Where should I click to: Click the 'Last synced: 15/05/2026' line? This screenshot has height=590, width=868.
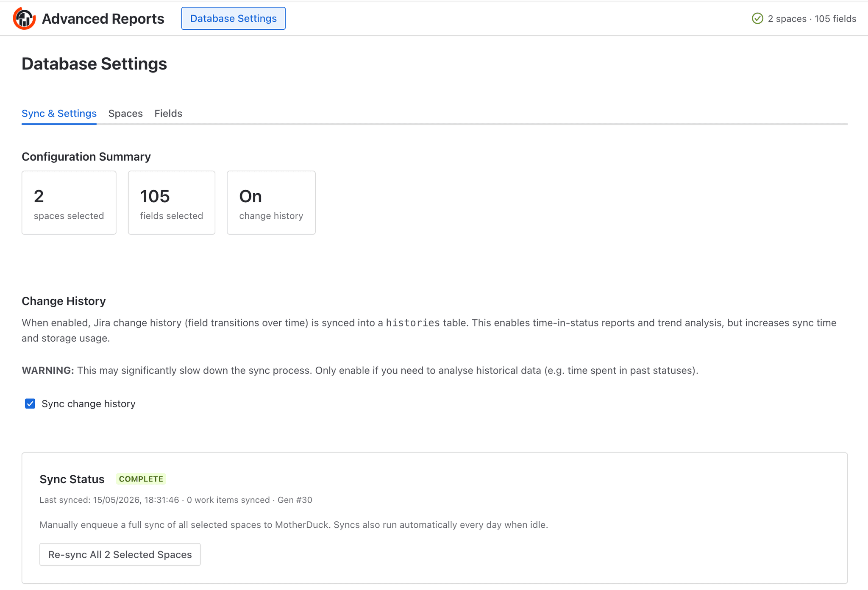pyautogui.click(x=176, y=500)
